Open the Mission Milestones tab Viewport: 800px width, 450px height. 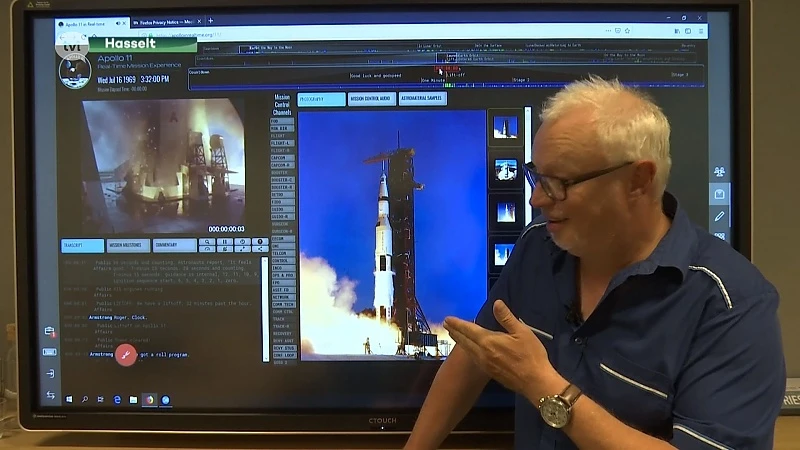tap(128, 245)
